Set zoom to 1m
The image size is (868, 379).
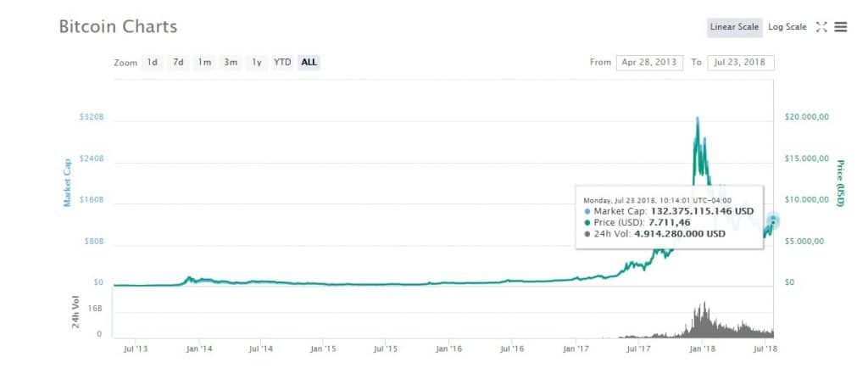click(205, 63)
